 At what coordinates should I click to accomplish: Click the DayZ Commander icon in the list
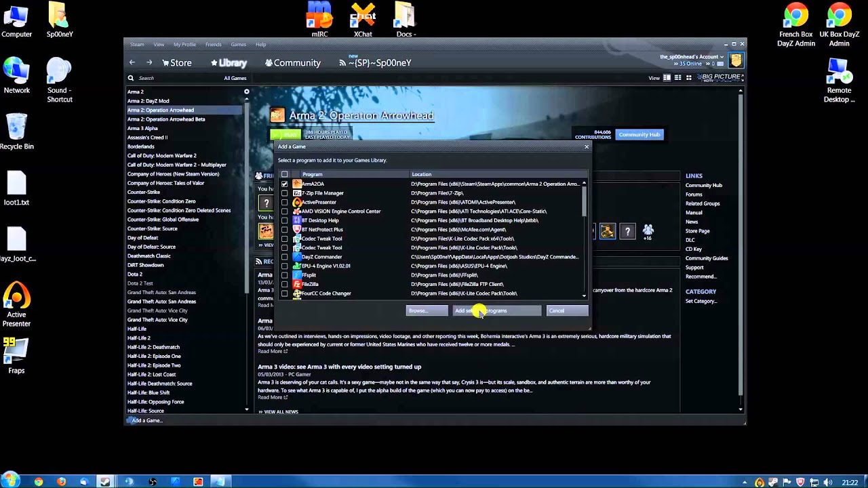(297, 257)
